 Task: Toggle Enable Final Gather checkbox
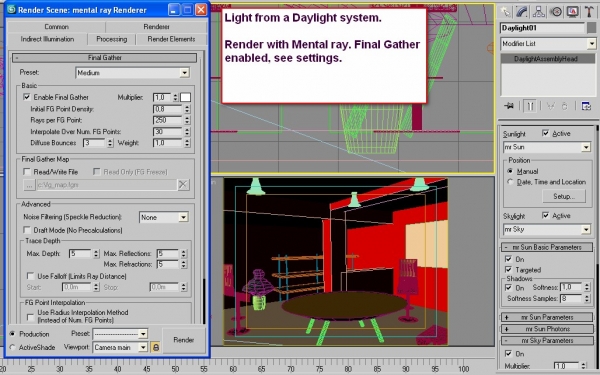pos(26,97)
